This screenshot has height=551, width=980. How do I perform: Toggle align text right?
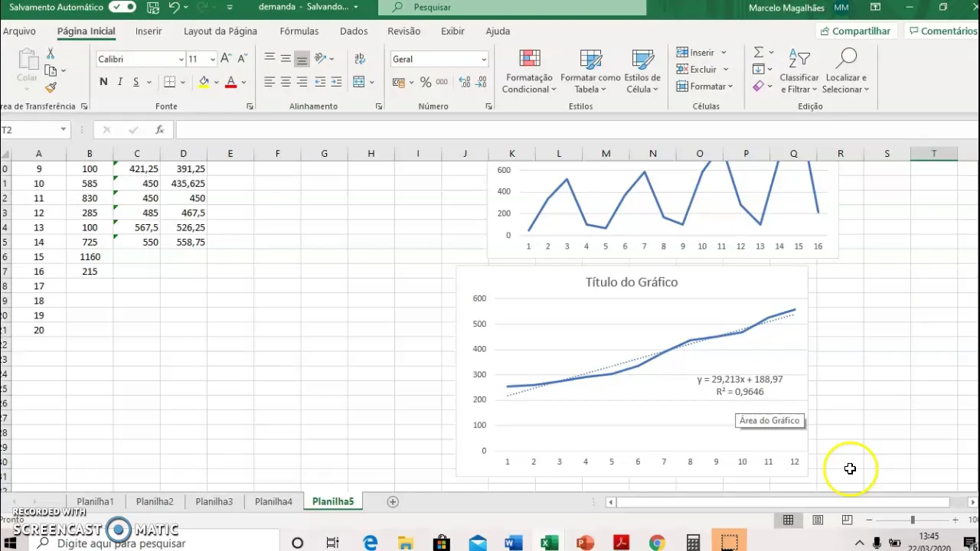point(302,82)
